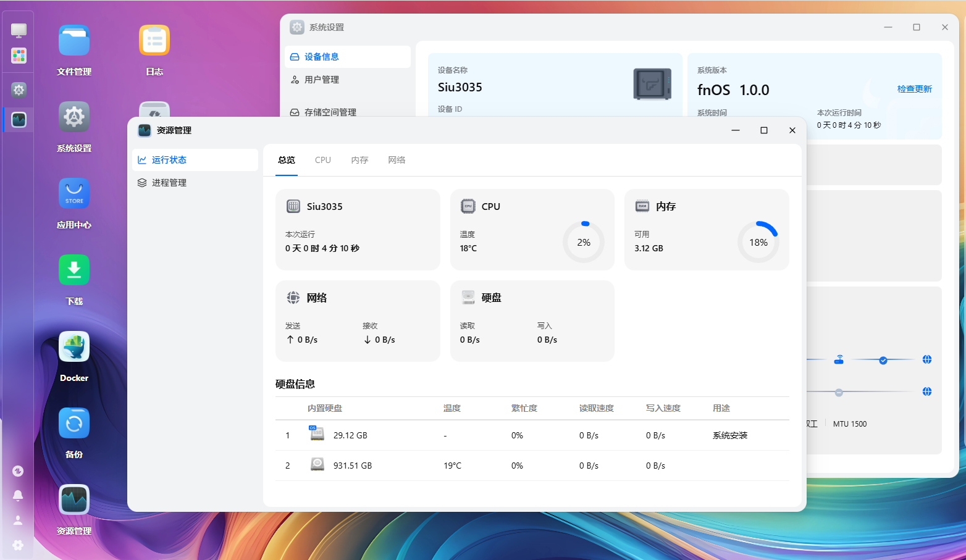Click the 系统设置 gear in the left dock
The image size is (966, 560).
pyautogui.click(x=19, y=90)
